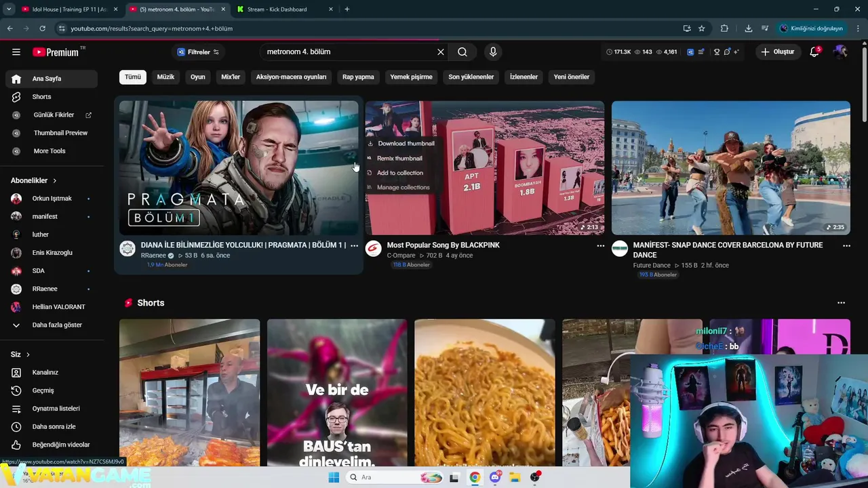868x488 pixels.
Task: Open the Manifest Snap Dance Barcelona thumbnail
Action: 731,168
